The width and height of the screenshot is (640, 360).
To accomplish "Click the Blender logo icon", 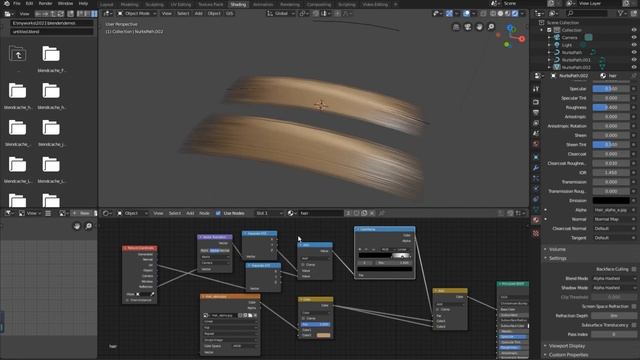I will 7,3.
